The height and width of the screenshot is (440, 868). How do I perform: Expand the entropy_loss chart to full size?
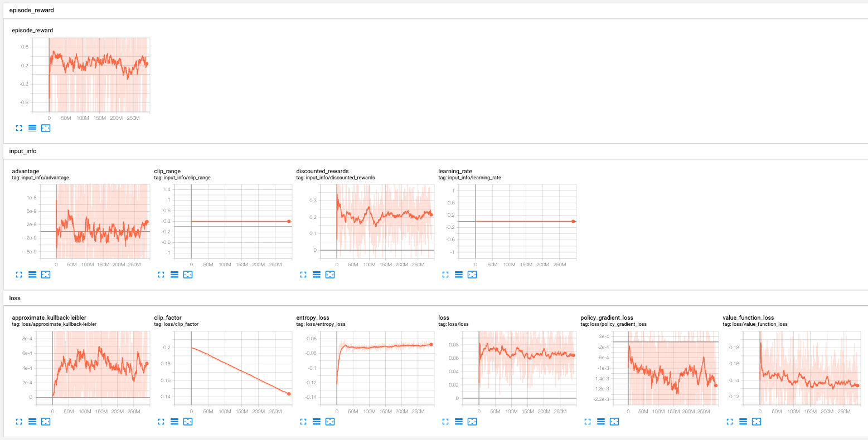(303, 422)
